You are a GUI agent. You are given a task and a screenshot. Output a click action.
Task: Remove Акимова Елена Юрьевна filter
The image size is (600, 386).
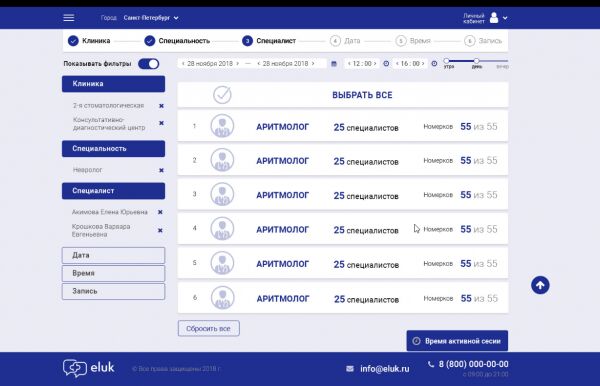tap(160, 212)
